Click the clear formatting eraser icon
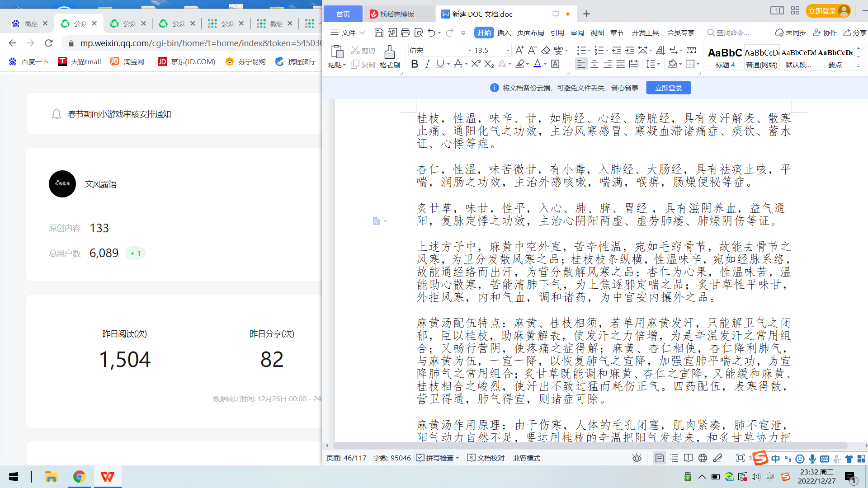 546,50
